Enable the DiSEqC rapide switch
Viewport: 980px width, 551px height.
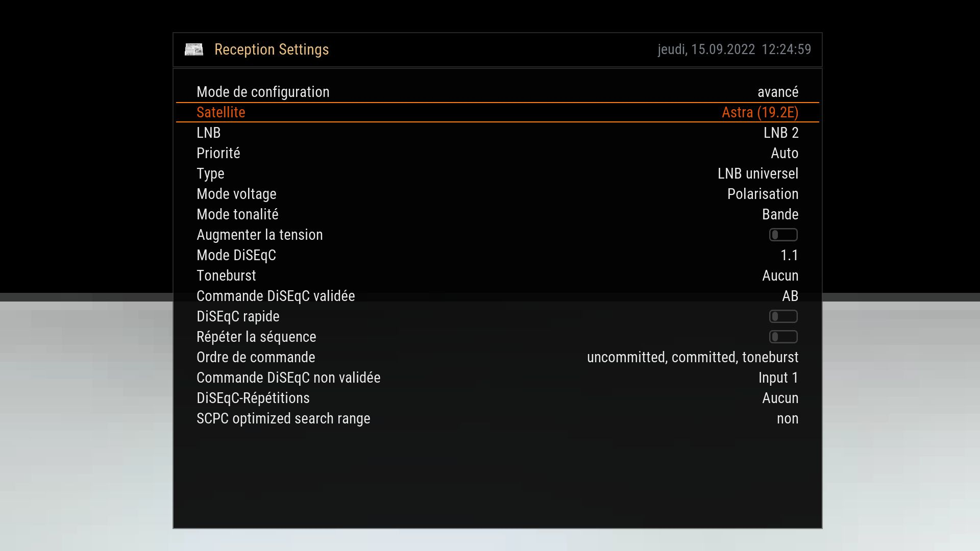783,316
